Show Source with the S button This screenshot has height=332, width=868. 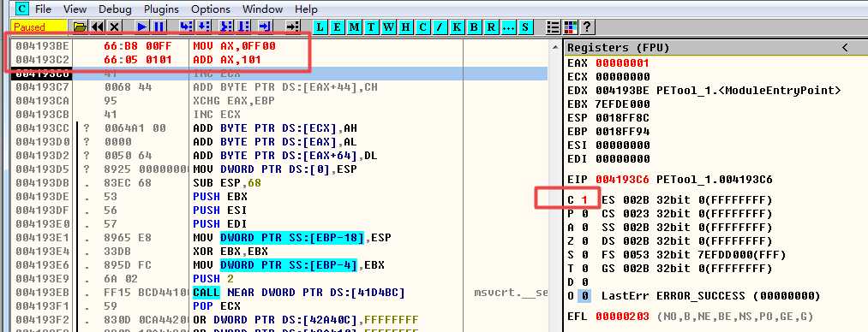(x=524, y=27)
